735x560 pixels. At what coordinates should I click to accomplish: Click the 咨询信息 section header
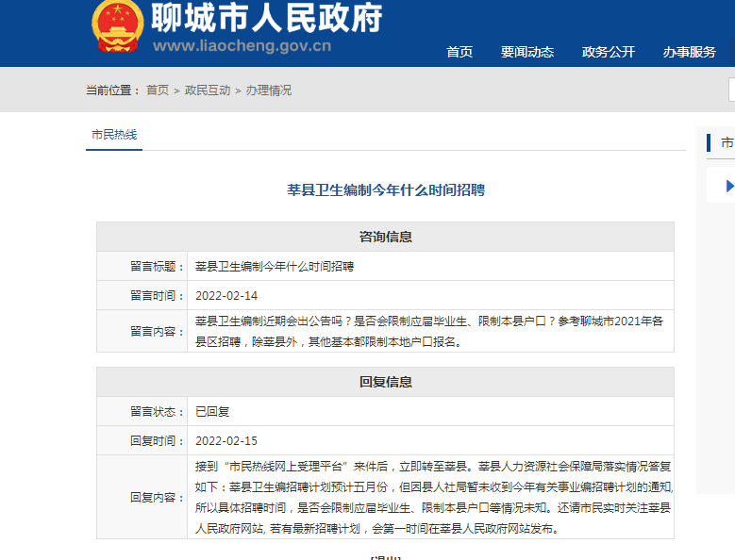click(385, 237)
